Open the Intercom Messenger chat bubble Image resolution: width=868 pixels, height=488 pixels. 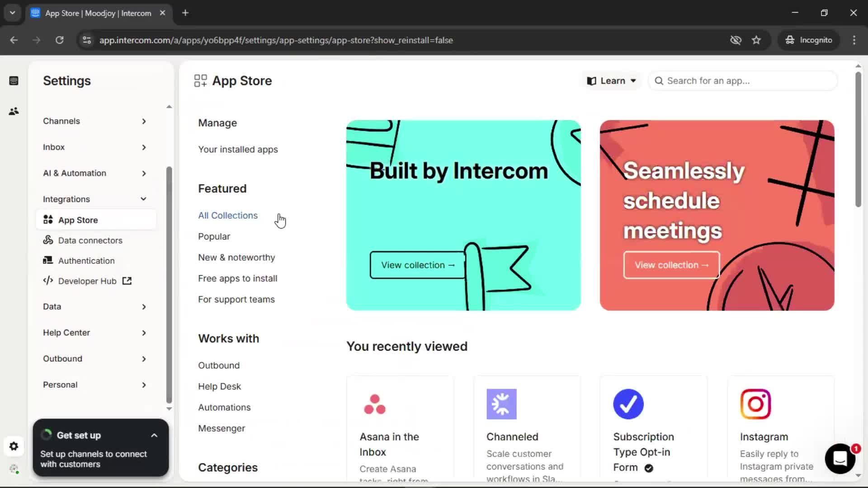coord(840,459)
